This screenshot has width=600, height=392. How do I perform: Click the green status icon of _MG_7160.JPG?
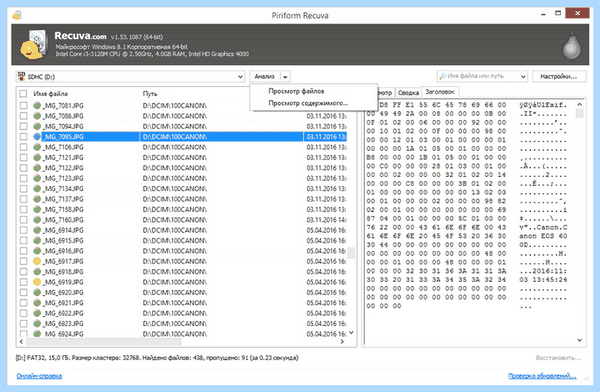pos(37,219)
